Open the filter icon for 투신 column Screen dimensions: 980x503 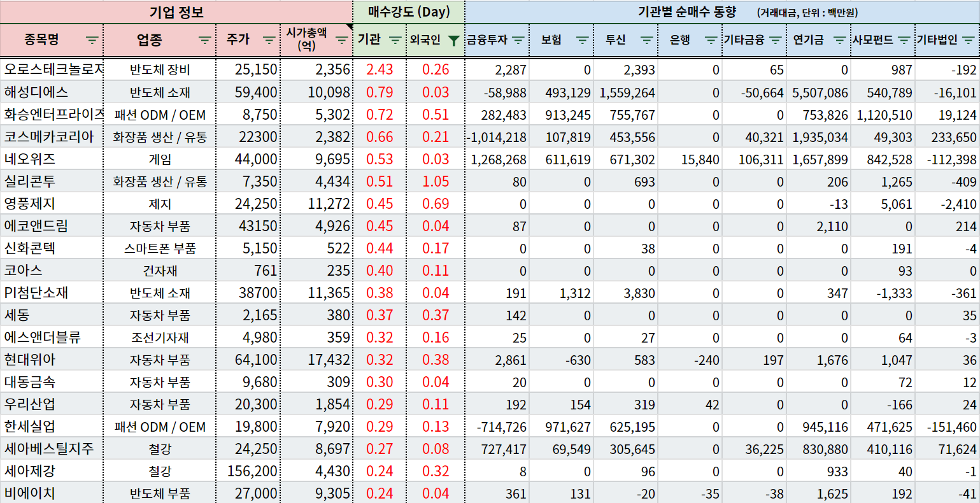pos(647,40)
